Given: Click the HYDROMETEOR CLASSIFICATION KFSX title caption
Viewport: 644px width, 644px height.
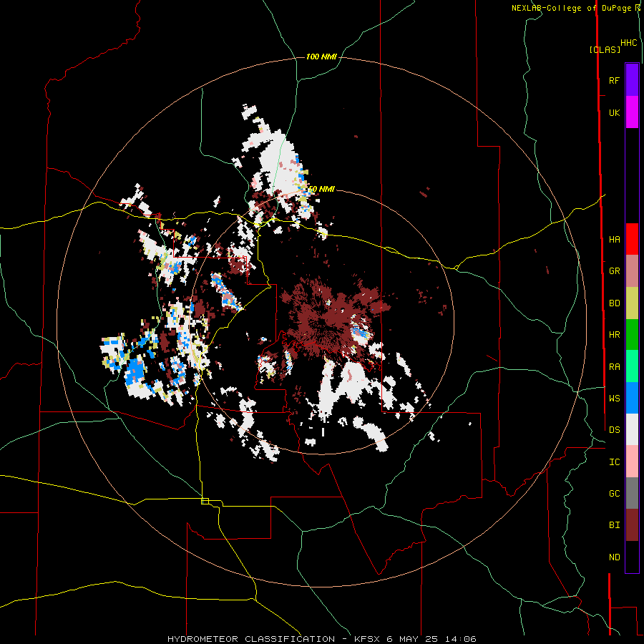Looking at the screenshot, I should point(321,639).
